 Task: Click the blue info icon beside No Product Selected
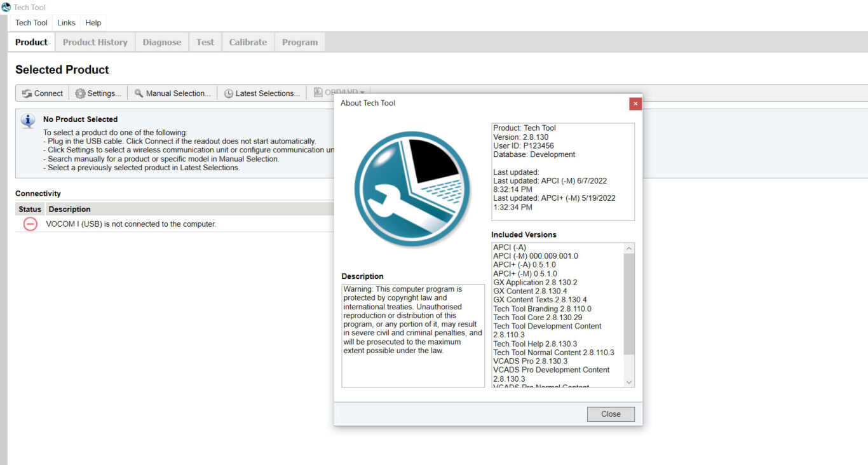(28, 121)
